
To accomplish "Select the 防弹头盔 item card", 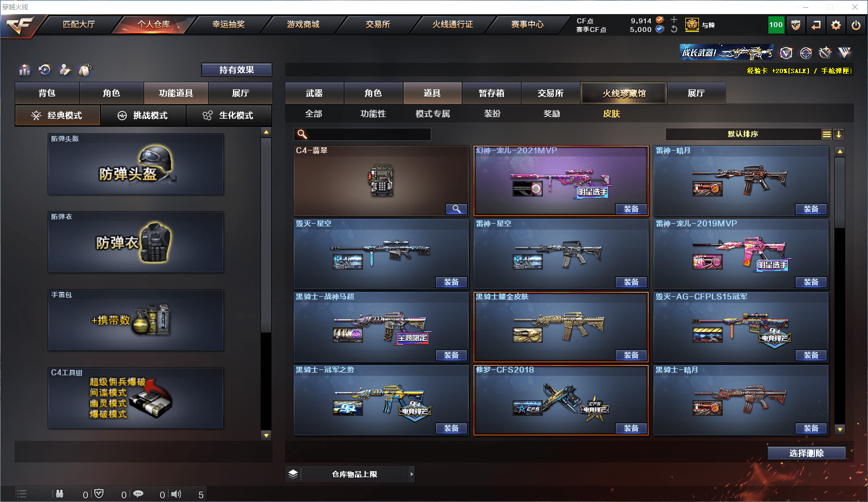I will [x=135, y=164].
